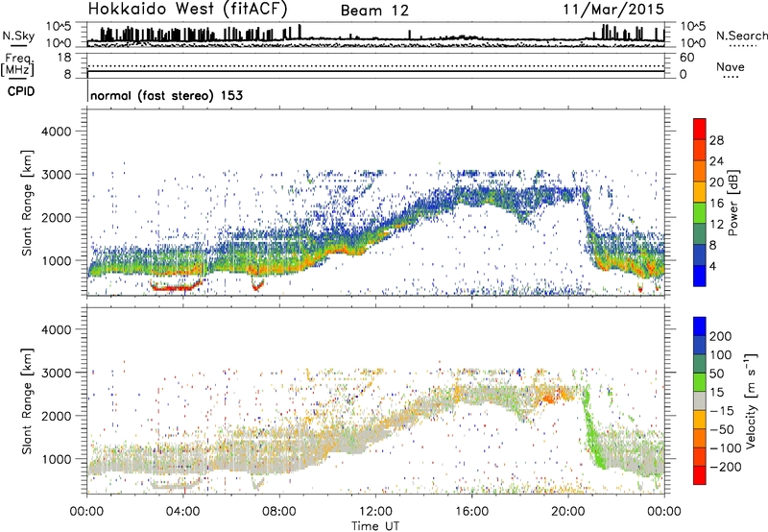The height and width of the screenshot is (532, 768).
Task: Click the 'Beam 12' label
Action: (x=374, y=11)
